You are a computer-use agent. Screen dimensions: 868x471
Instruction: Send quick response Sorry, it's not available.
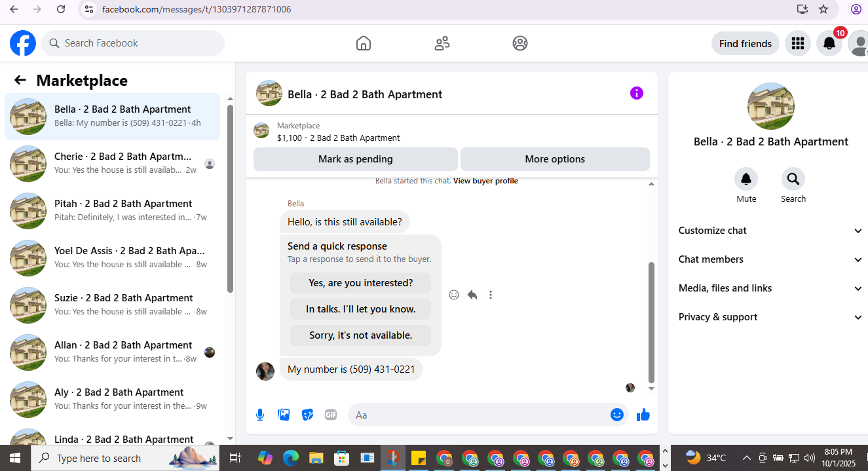coord(361,335)
